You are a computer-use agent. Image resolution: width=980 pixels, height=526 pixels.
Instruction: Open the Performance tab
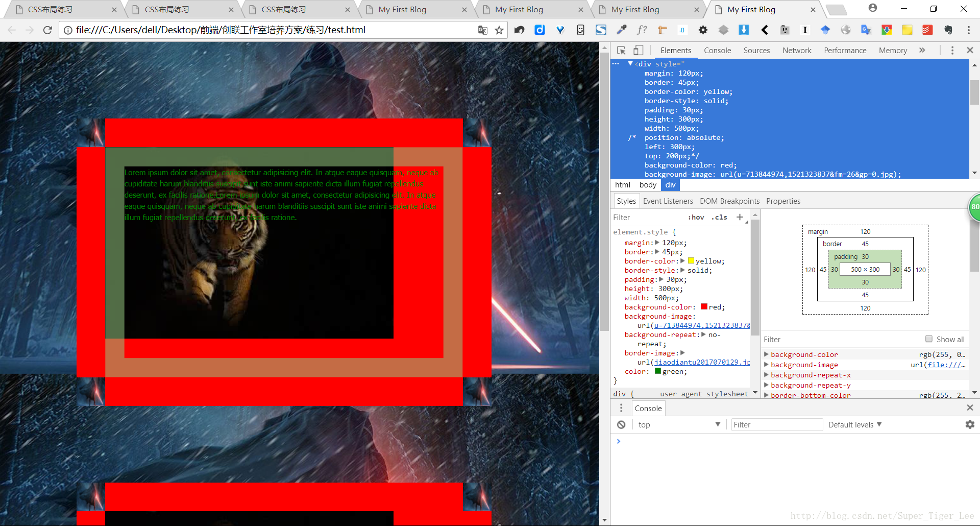pos(845,50)
